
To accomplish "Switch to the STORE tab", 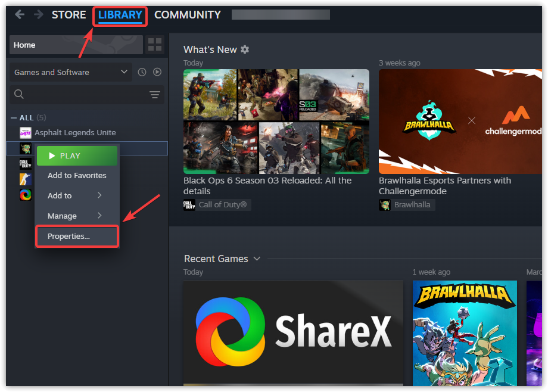I will pos(68,14).
